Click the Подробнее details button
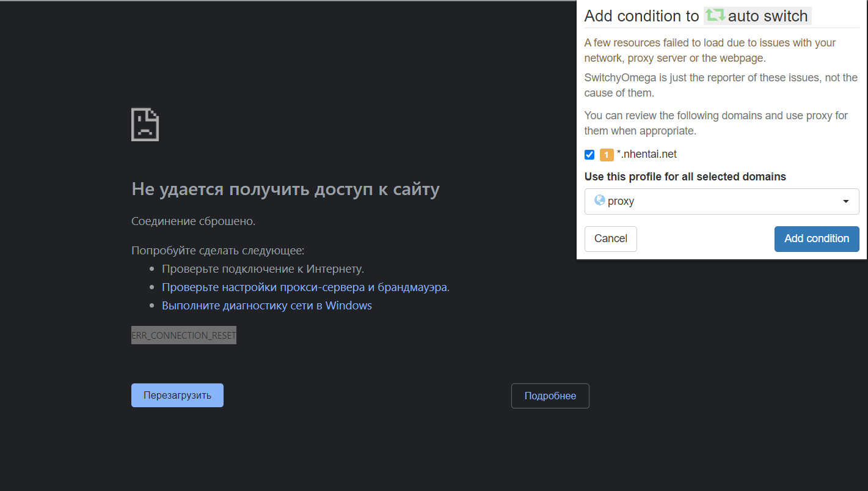This screenshot has width=868, height=491. point(550,396)
